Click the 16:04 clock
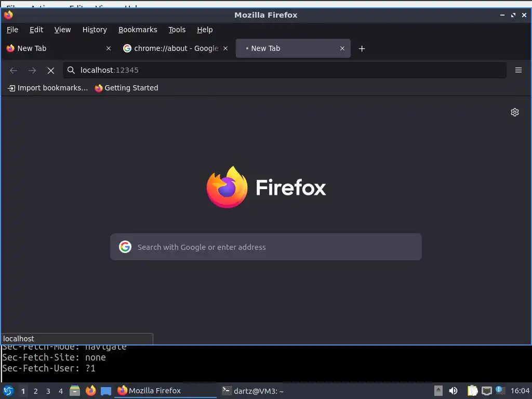 click(x=520, y=391)
